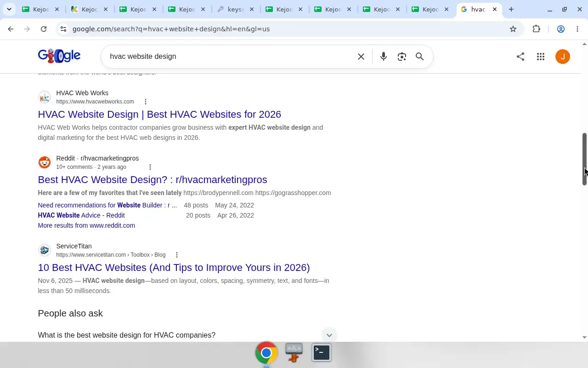Open HVAC Website Advice - Reddit link

click(81, 215)
